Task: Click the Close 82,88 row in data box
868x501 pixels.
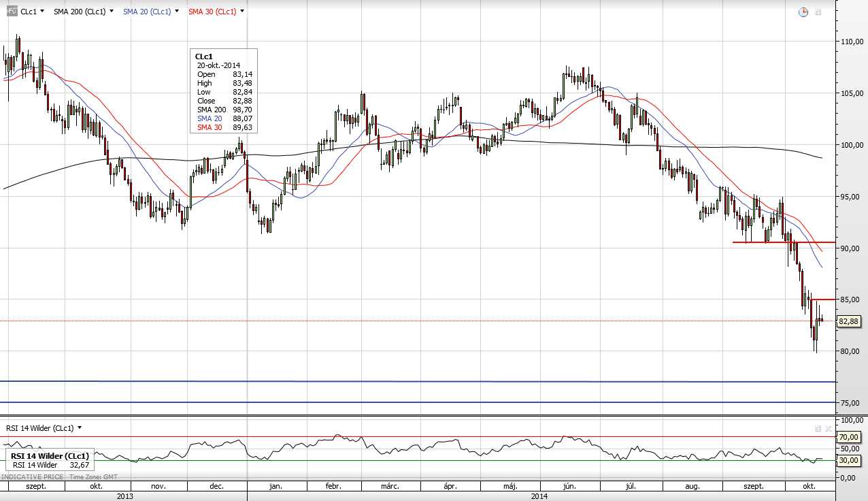Action: click(224, 101)
